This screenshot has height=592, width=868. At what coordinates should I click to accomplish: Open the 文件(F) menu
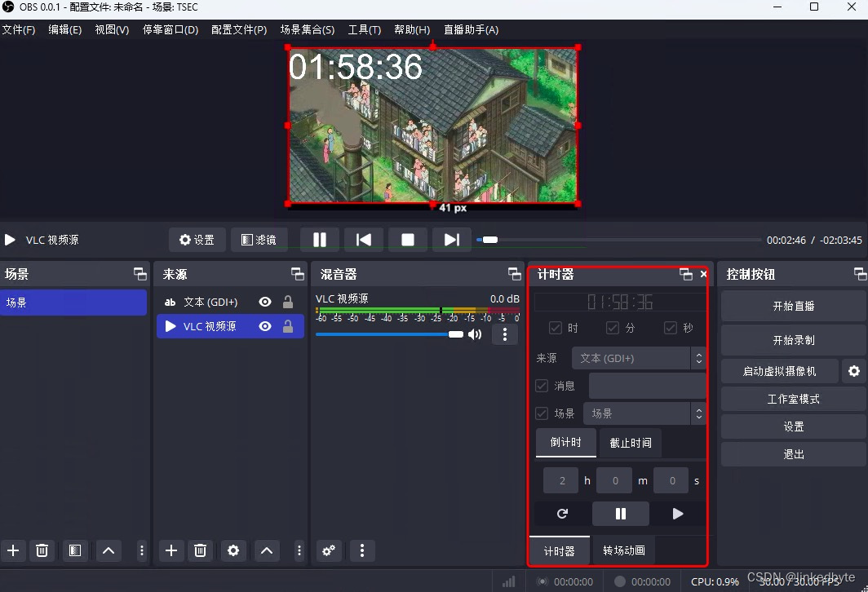pyautogui.click(x=19, y=30)
